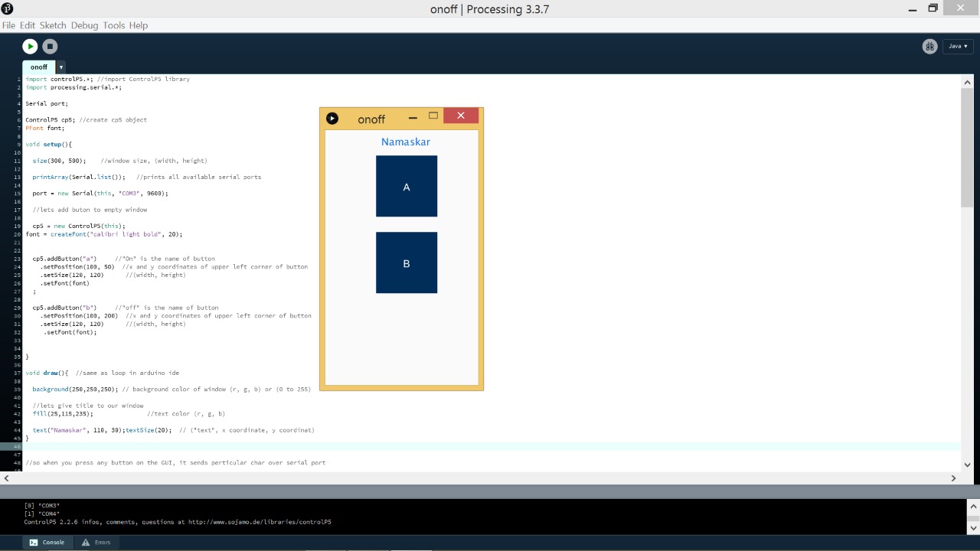Open the Sketch menu

coord(53,25)
